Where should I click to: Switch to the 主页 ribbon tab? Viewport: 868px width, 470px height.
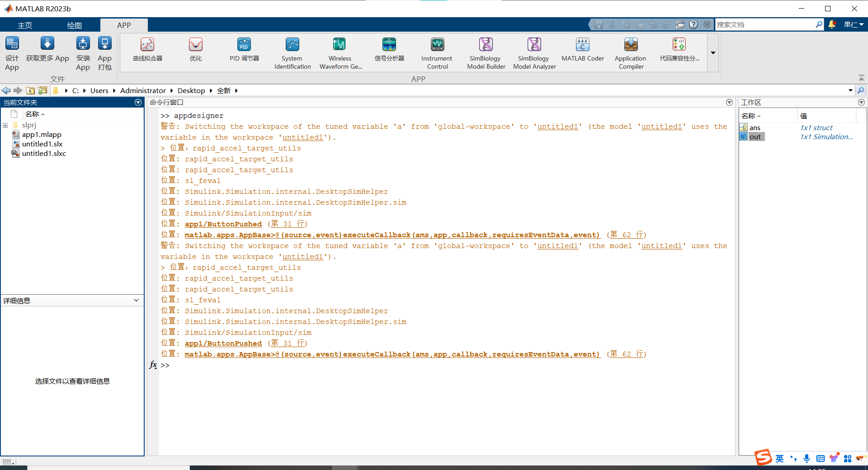pos(25,25)
